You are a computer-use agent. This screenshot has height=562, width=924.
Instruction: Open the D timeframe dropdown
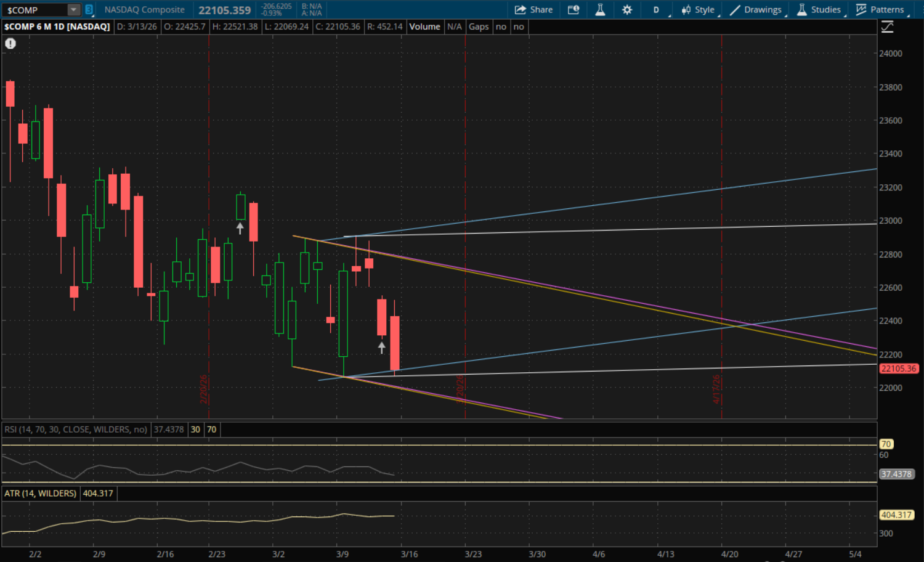coord(657,10)
